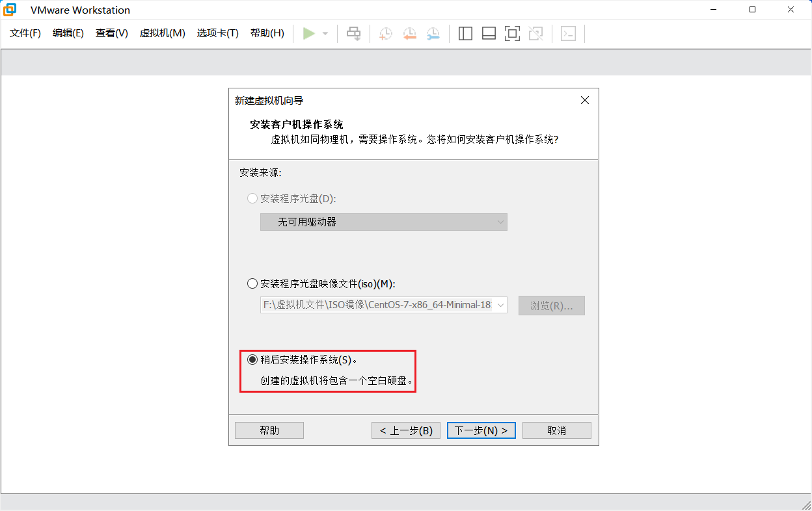This screenshot has height=511, width=812.
Task: Click the Take Snapshot clock icon
Action: (x=386, y=33)
